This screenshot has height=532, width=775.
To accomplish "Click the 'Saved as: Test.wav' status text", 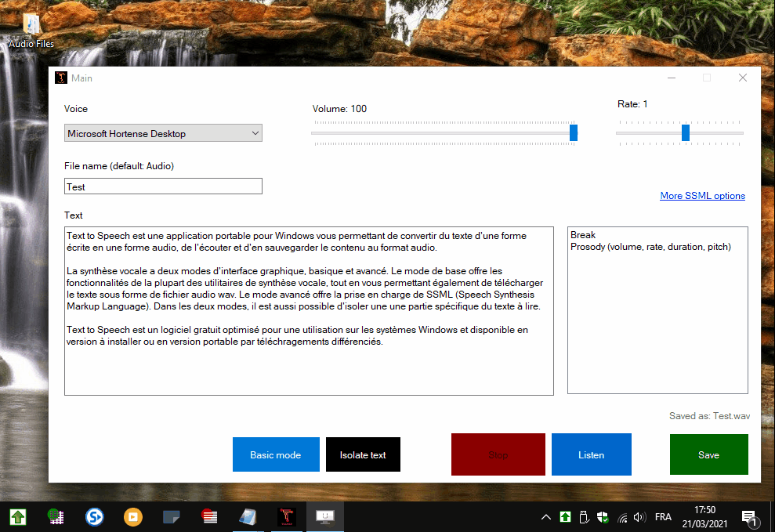I will click(x=709, y=416).
